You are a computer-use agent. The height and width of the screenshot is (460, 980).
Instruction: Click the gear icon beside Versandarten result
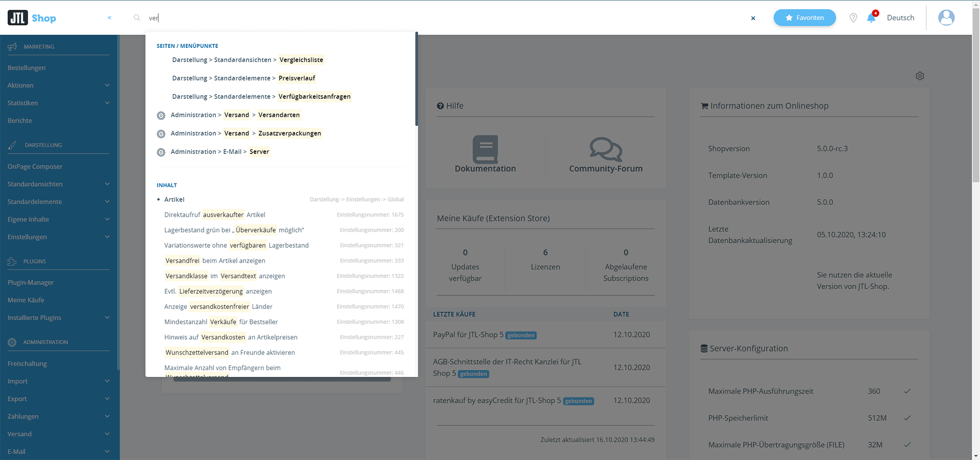161,115
